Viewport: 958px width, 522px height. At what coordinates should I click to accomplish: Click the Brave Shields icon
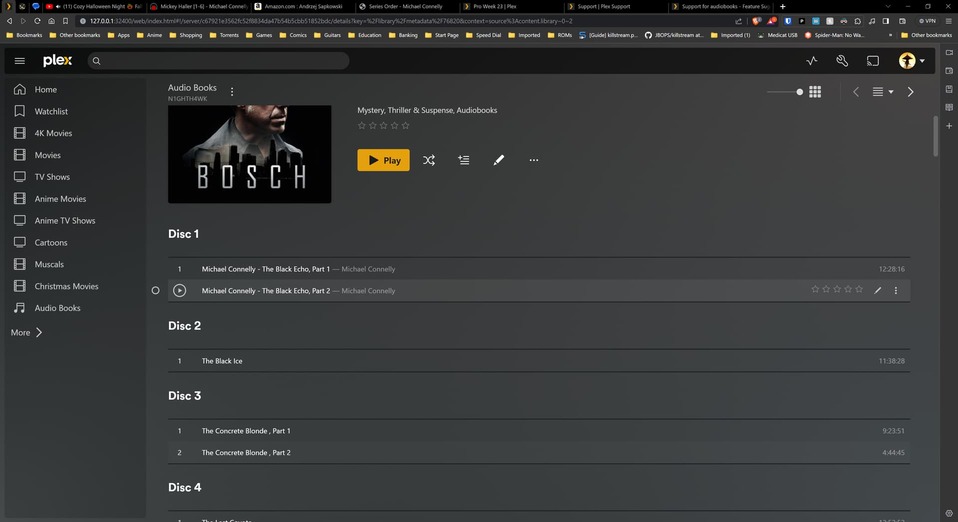[x=756, y=21]
